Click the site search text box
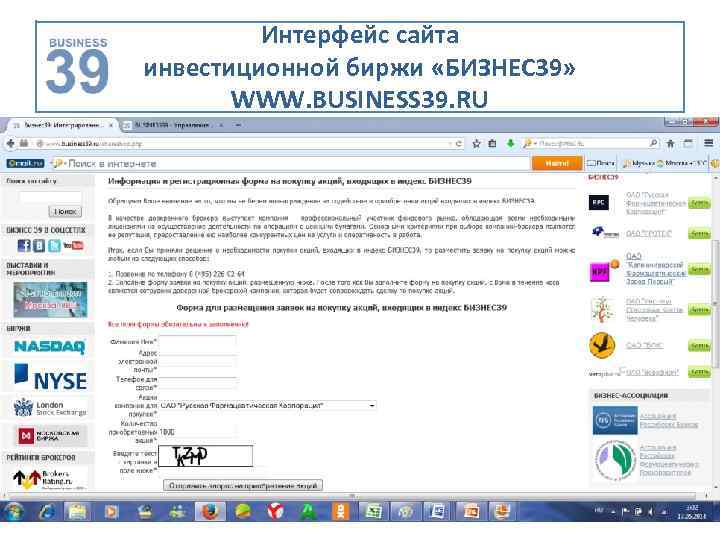 51,197
